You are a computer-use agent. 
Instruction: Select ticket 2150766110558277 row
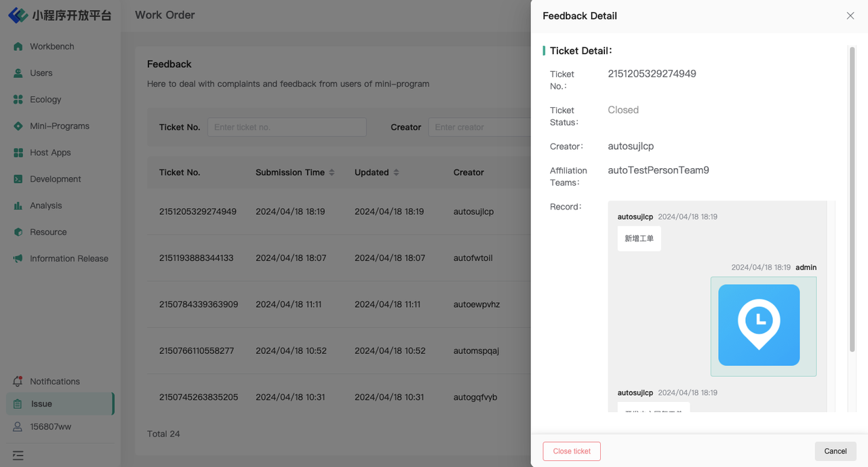[197, 351]
